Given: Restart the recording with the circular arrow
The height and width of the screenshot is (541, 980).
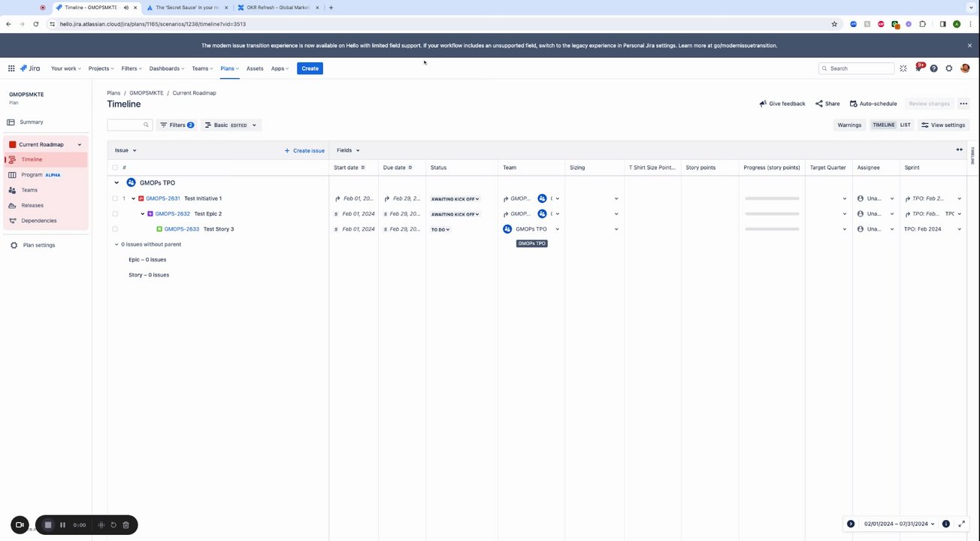Looking at the screenshot, I should point(113,524).
